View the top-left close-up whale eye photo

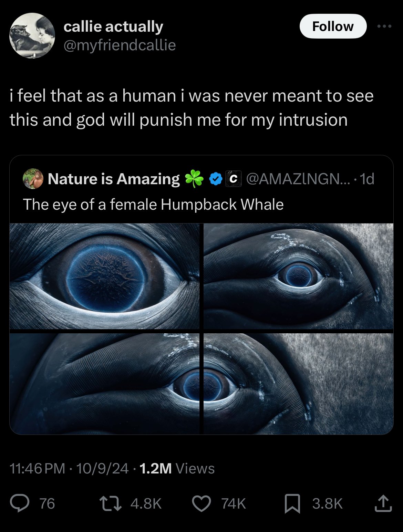point(104,276)
